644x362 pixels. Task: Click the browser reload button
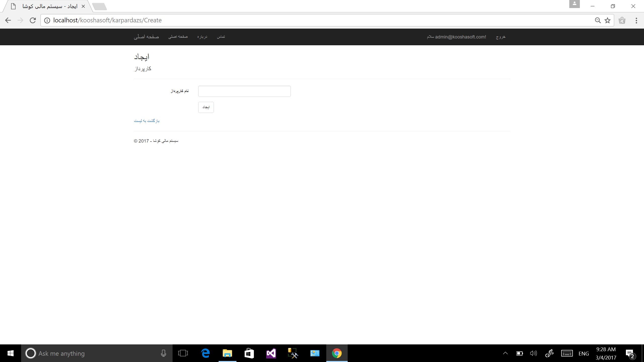pos(33,20)
